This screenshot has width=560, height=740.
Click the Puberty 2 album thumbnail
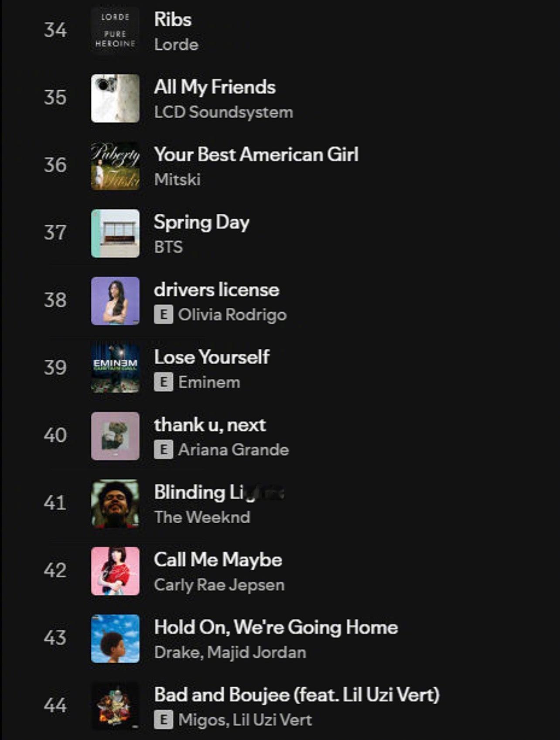coord(115,166)
